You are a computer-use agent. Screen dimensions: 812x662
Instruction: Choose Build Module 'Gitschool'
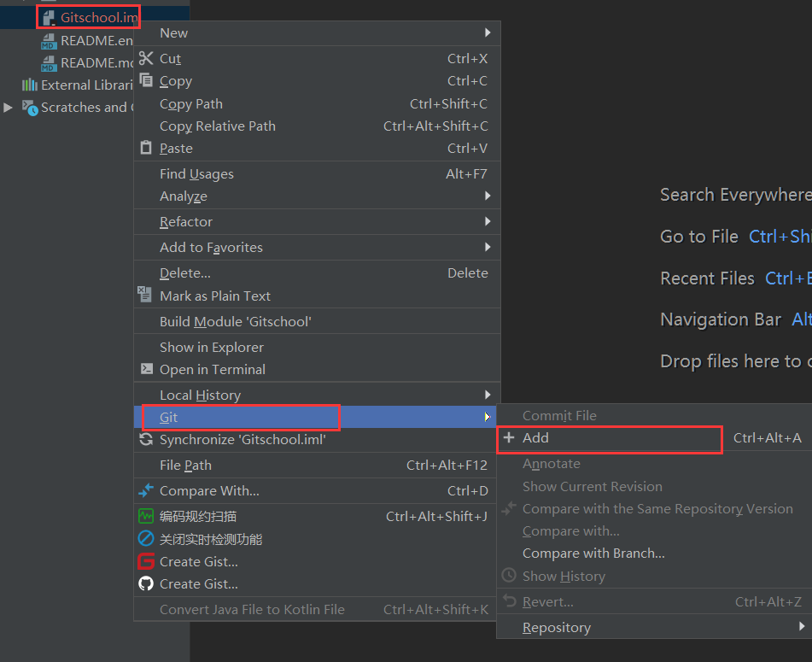click(x=317, y=321)
